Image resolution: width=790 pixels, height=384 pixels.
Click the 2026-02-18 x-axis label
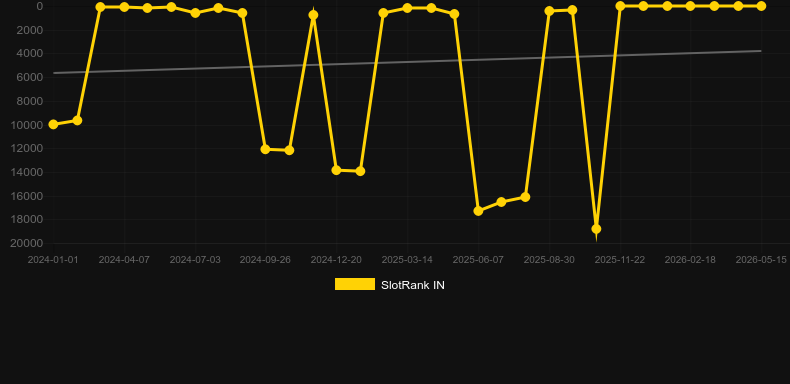click(x=690, y=260)
